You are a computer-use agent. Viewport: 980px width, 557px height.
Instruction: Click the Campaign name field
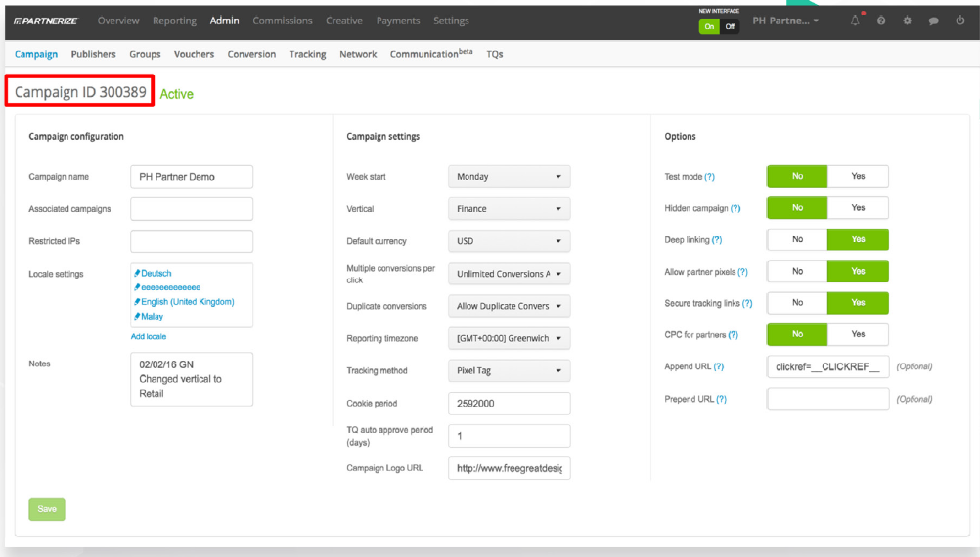click(x=192, y=177)
